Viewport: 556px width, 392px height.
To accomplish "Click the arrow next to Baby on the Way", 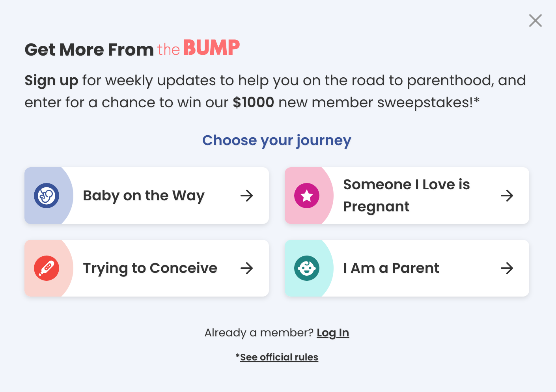I will [247, 196].
